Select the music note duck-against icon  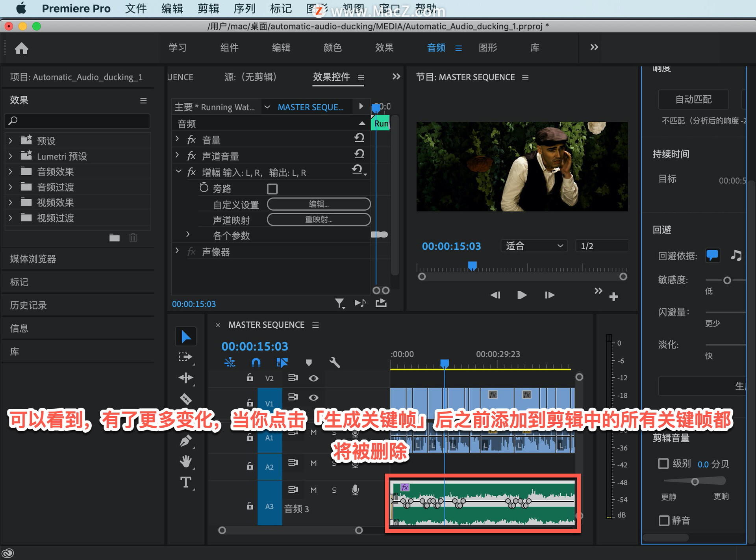point(736,255)
